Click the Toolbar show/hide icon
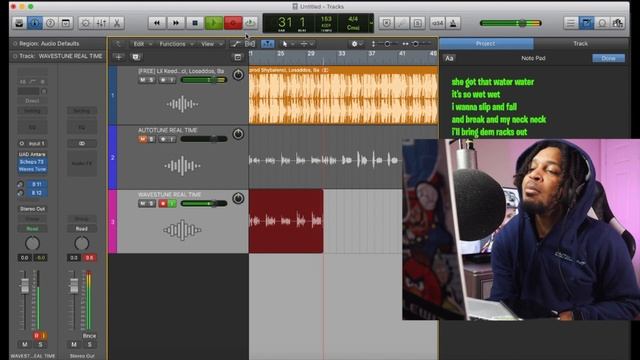 [x=66, y=23]
